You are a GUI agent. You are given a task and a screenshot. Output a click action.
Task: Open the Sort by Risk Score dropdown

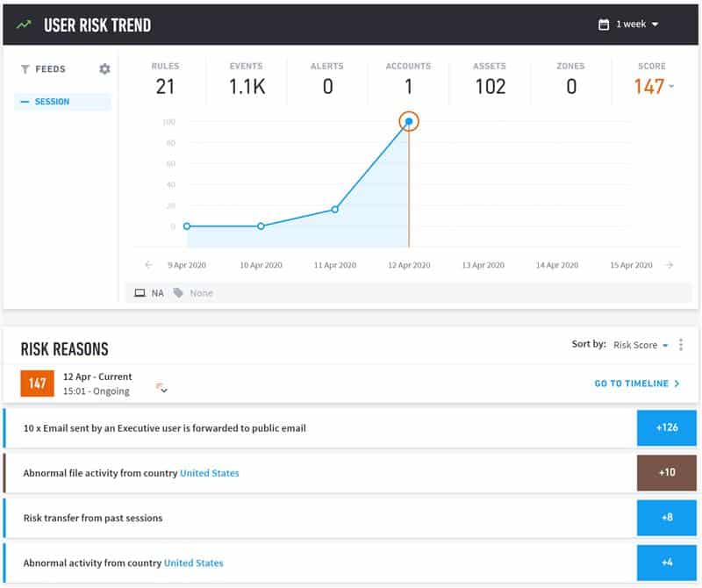point(640,345)
